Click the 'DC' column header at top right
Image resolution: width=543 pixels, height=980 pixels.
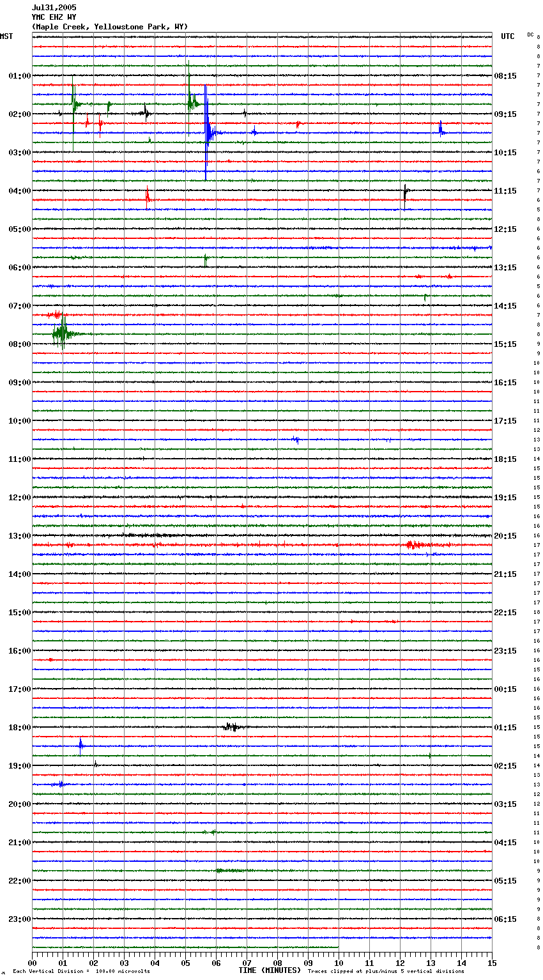tap(530, 34)
